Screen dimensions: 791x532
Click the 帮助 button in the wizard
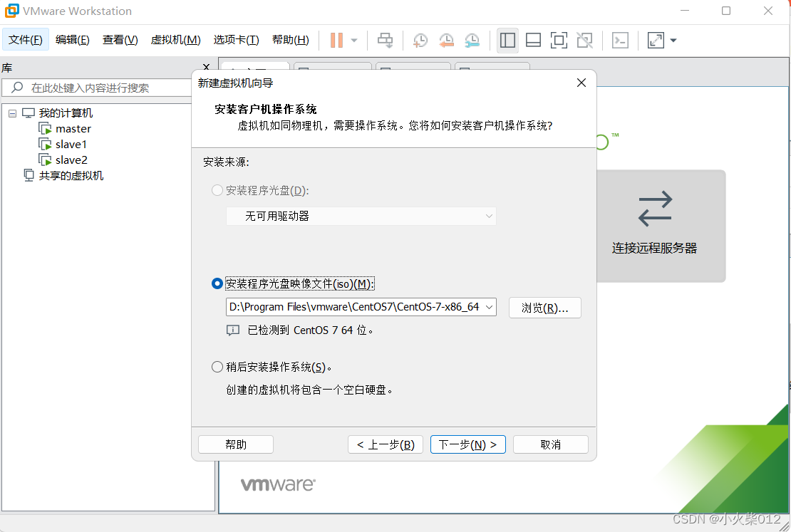[x=236, y=445]
